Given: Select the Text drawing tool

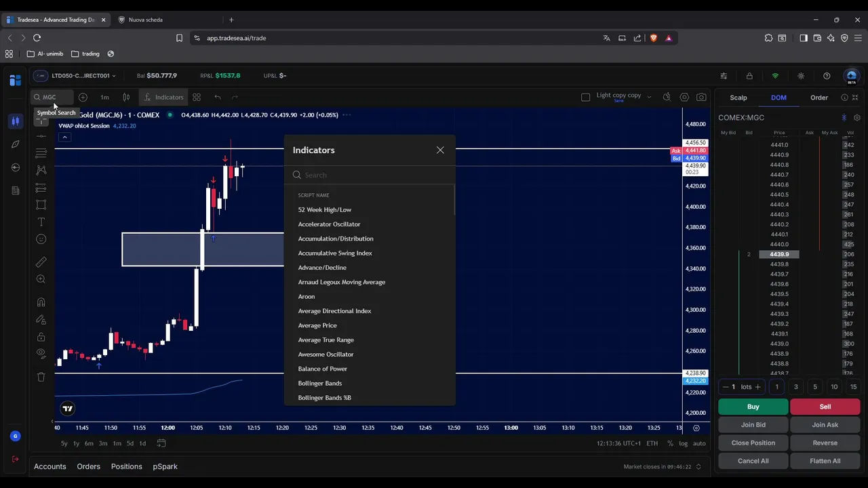Looking at the screenshot, I should 41,222.
